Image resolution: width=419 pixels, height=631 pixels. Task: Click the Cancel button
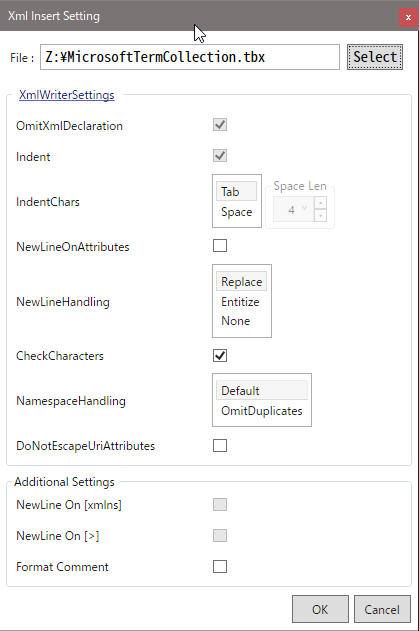point(382,609)
